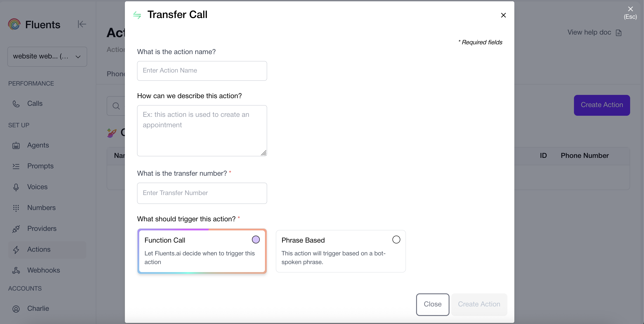The image size is (644, 324).
Task: Click the action description text area
Action: click(202, 131)
